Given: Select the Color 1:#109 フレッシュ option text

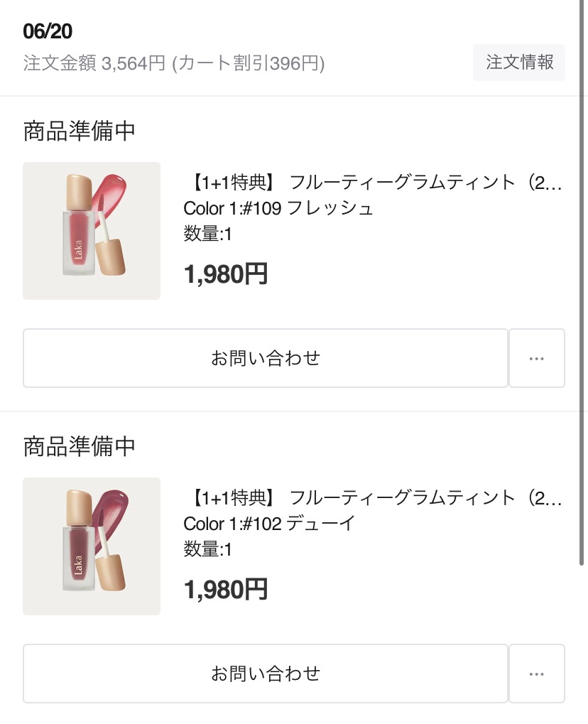Looking at the screenshot, I should (x=278, y=208).
